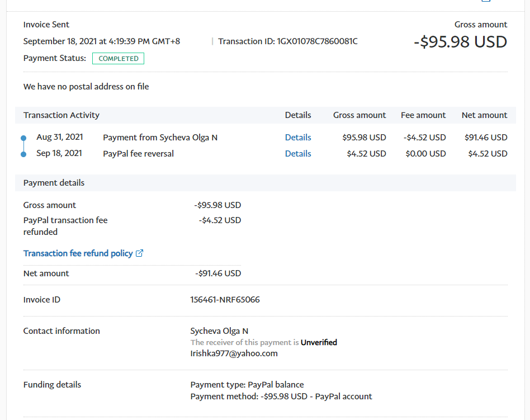Click the Invoice ID number 156461-NRF65066
This screenshot has height=420, width=530.
[x=225, y=300]
